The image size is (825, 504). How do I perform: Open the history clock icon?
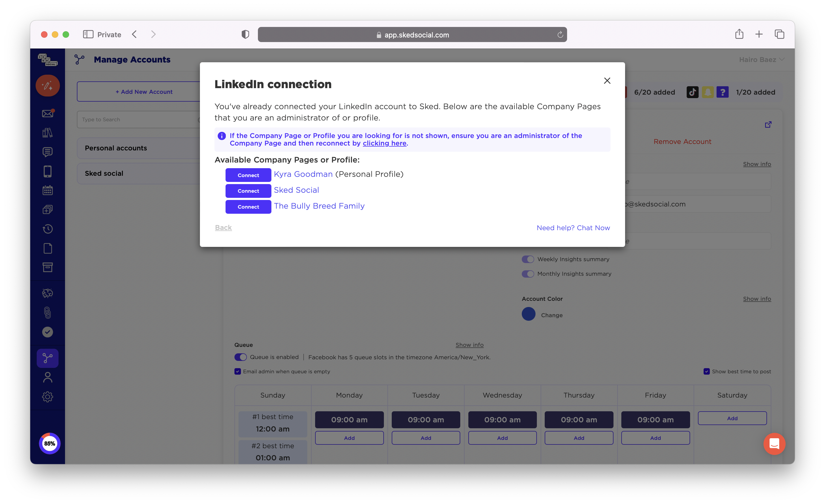47,229
